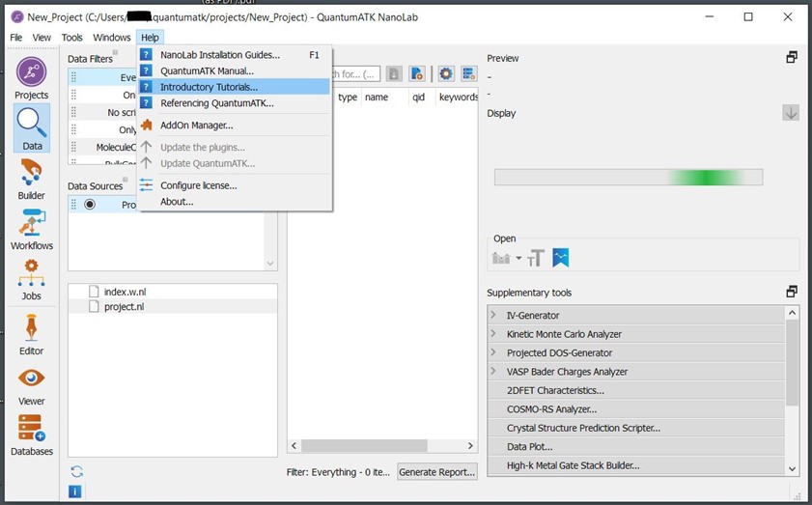Select the Project data source radio button
This screenshot has height=505, width=812.
click(x=90, y=204)
